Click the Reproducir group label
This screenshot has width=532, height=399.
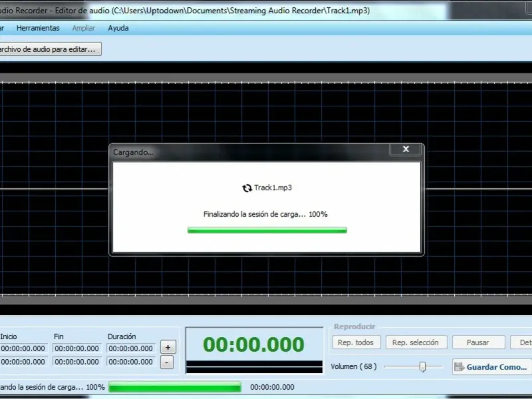[354, 327]
